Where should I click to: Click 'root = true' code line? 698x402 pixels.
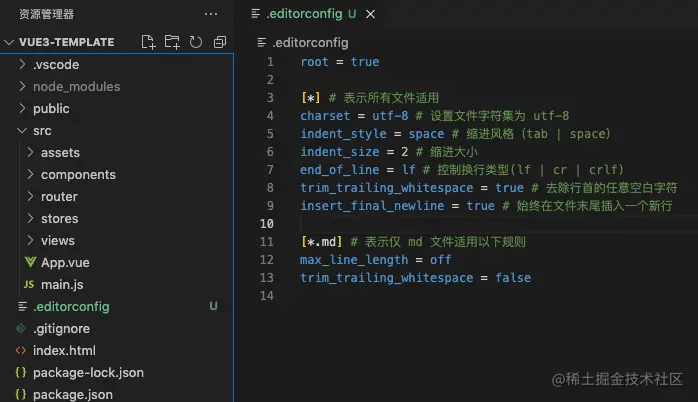tap(340, 62)
